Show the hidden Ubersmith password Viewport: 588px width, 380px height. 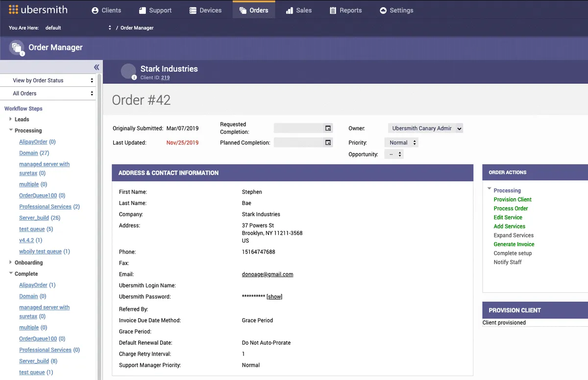(x=274, y=296)
